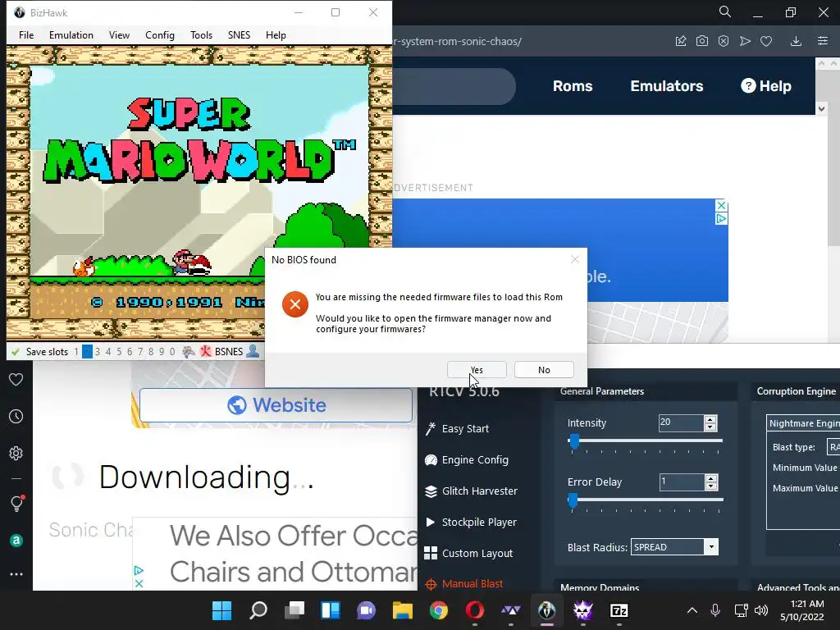The height and width of the screenshot is (630, 840).
Task: Click the green checkmark icon in BizHawk status bar
Action: pyautogui.click(x=16, y=352)
